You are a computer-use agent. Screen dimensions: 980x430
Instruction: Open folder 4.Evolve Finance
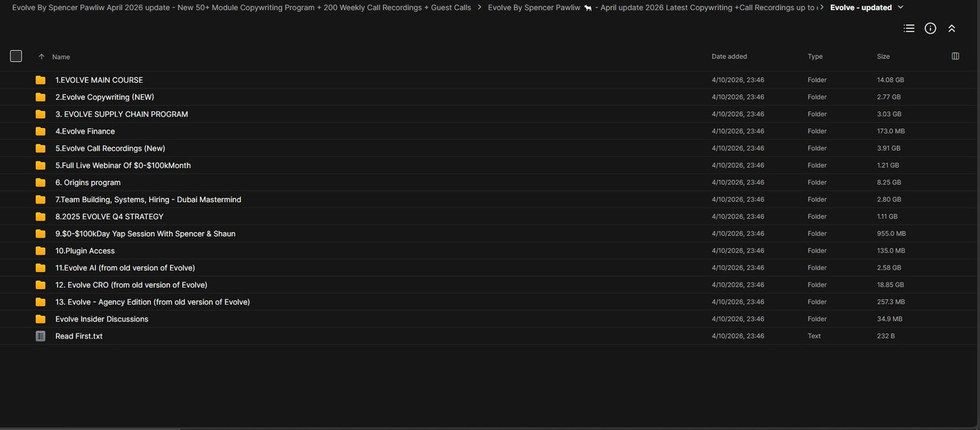click(x=85, y=131)
